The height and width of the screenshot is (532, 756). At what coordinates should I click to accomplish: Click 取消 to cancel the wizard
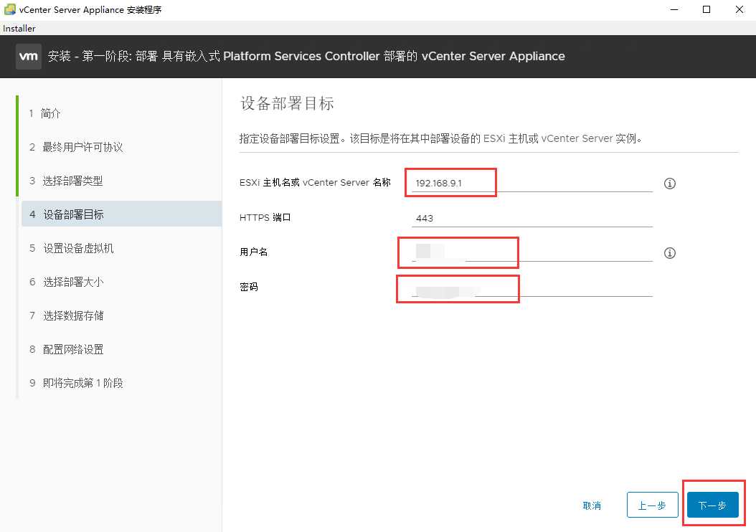point(592,505)
